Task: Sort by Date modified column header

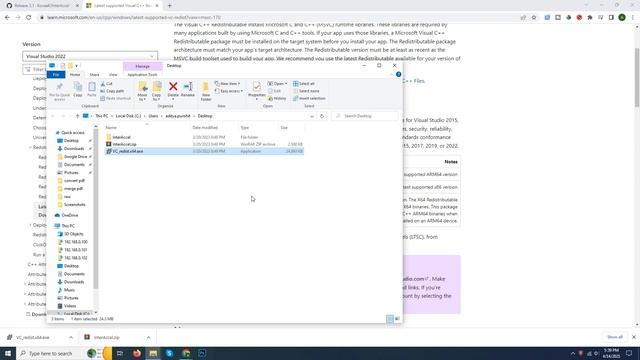Action: coord(205,128)
